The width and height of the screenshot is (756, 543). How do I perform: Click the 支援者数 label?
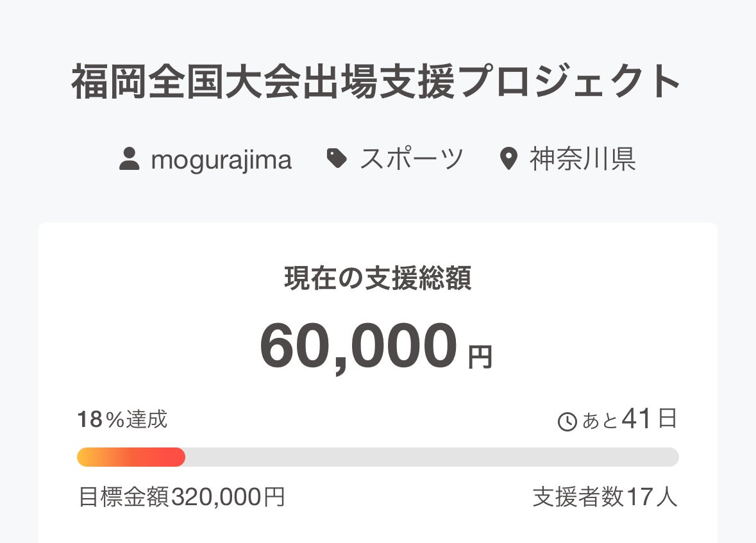pyautogui.click(x=578, y=497)
